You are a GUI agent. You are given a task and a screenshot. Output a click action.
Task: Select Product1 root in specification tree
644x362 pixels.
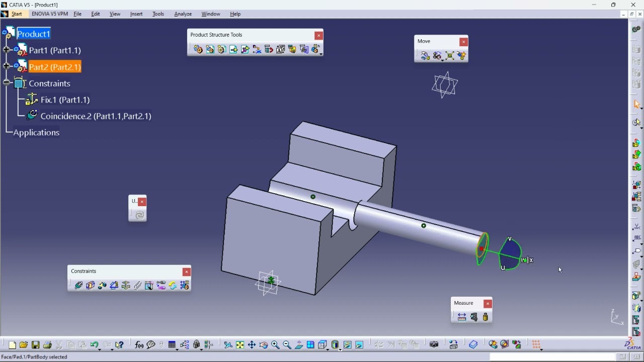coord(34,34)
